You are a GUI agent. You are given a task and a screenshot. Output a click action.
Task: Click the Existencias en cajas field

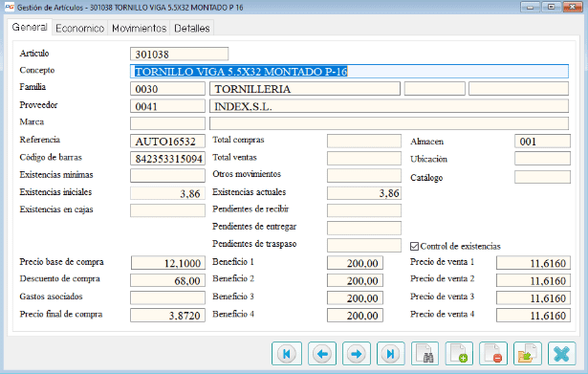167,210
